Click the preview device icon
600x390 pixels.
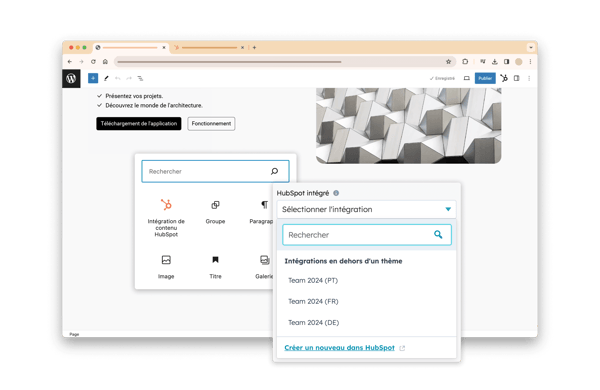point(466,78)
